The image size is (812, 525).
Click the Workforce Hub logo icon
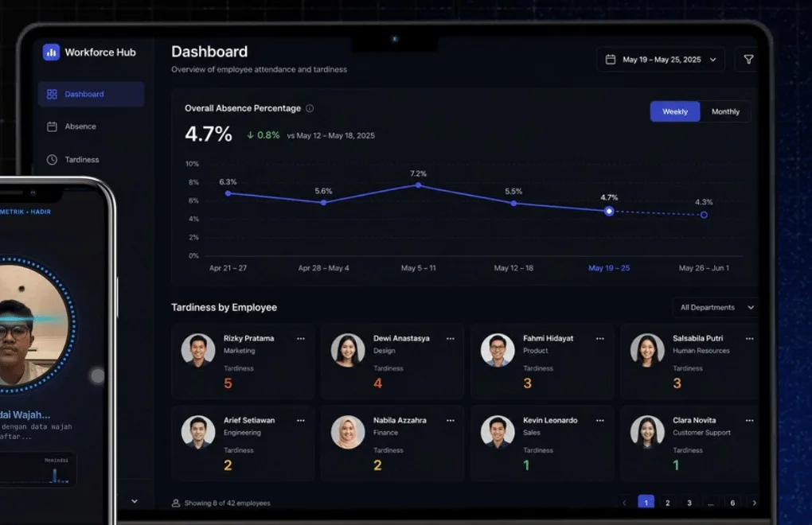coord(51,52)
